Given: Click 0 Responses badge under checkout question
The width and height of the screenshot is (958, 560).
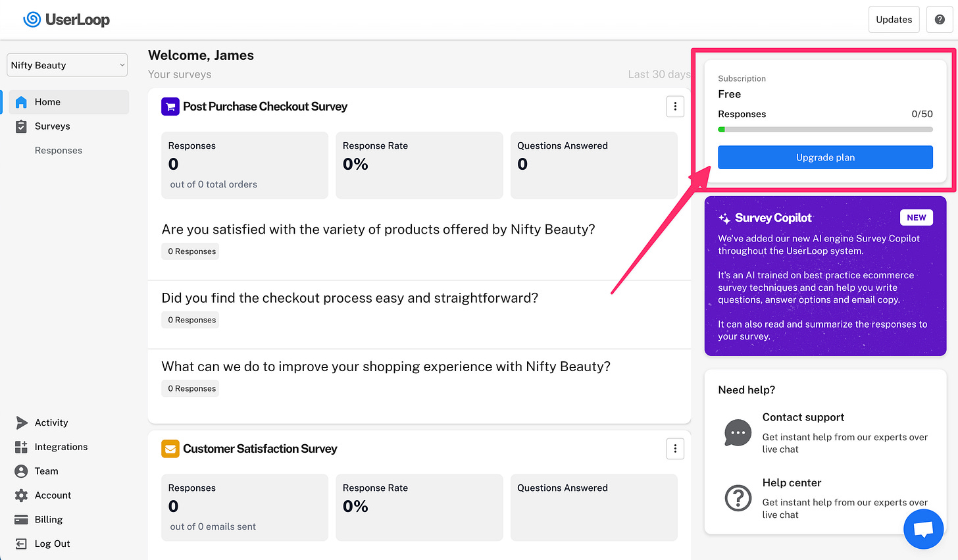Looking at the screenshot, I should point(190,320).
